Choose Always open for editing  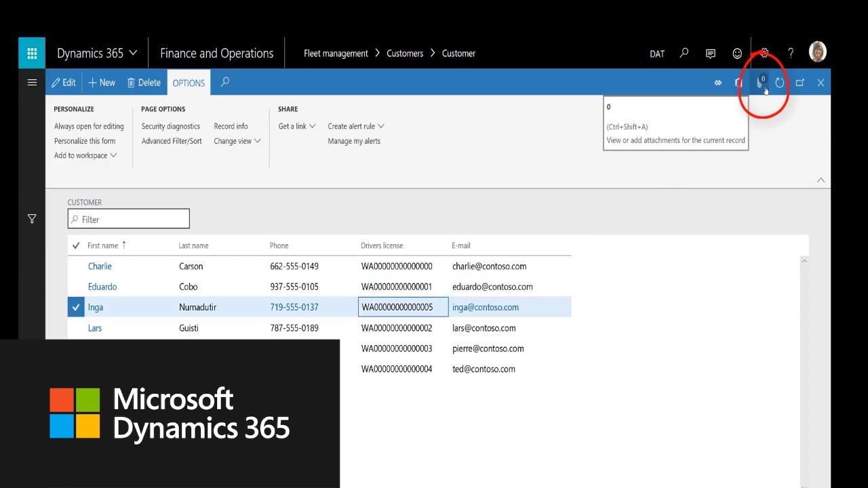(x=89, y=126)
